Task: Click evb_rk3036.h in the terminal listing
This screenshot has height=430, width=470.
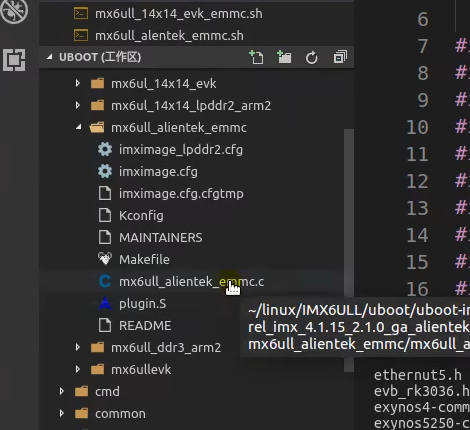Action: pos(422,391)
